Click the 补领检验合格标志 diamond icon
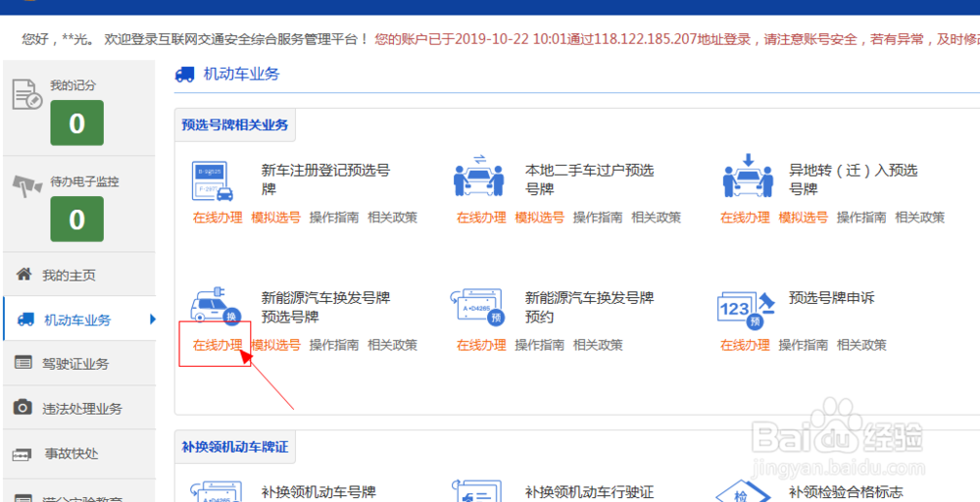 click(x=741, y=492)
